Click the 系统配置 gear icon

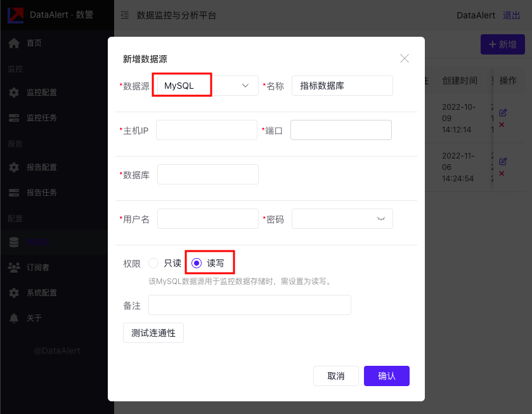click(x=14, y=292)
